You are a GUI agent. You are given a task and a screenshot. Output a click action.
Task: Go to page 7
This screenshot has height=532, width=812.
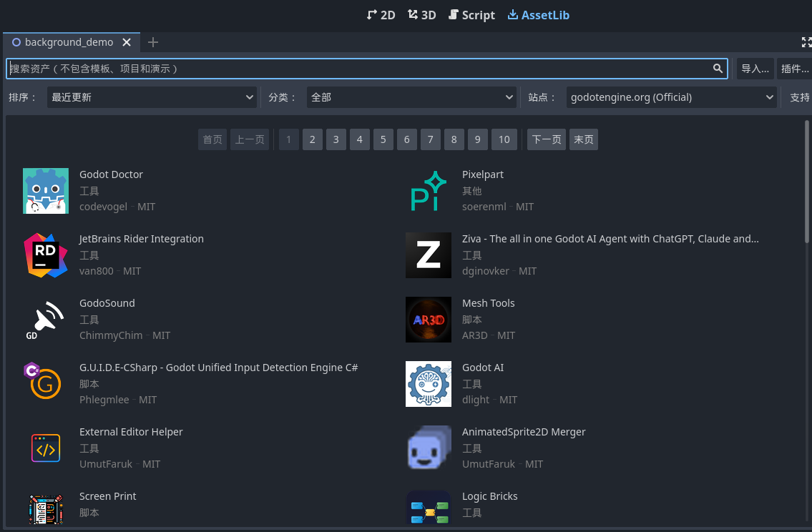pyautogui.click(x=431, y=139)
